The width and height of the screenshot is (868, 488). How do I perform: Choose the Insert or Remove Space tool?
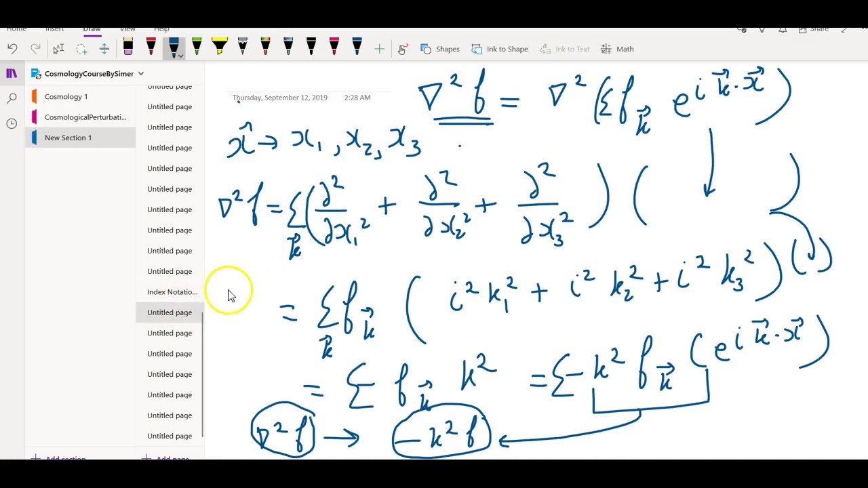[x=104, y=49]
